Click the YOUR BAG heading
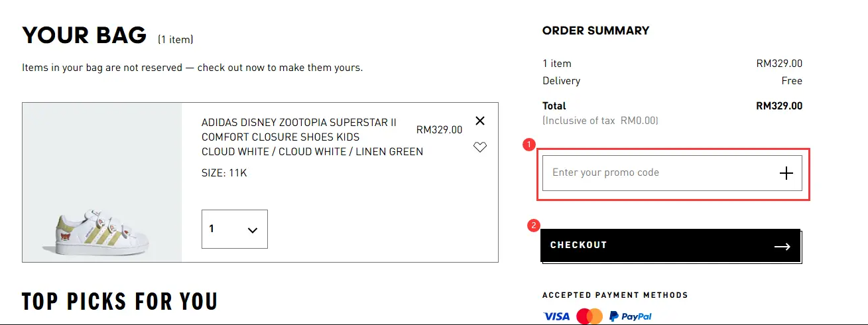Screen dimensions: 868x325 84,35
